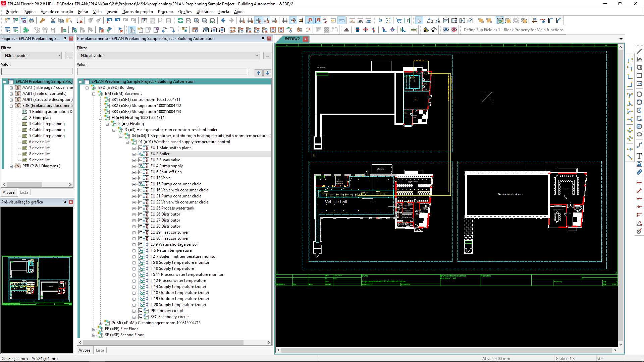Toggle object snap magnet button
Screen dimensions: 644x362
click(x=310, y=20)
